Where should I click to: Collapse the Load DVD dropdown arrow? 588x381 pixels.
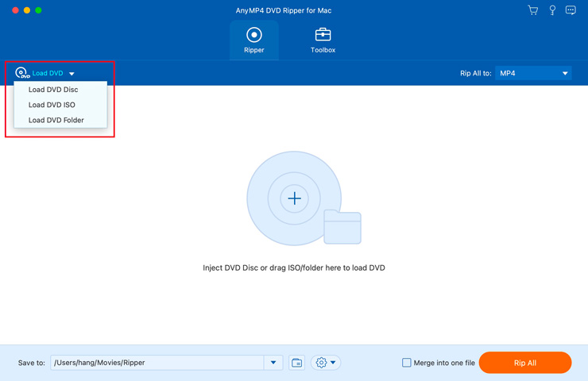pos(72,74)
